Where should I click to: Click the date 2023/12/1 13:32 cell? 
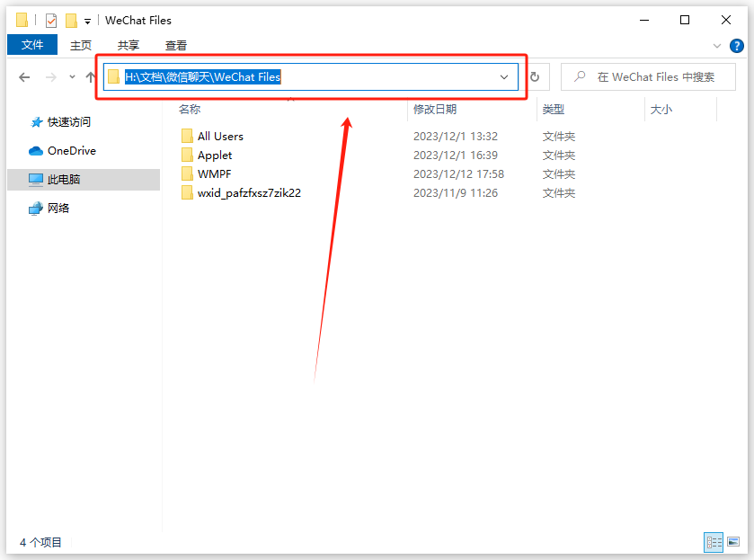coord(456,136)
